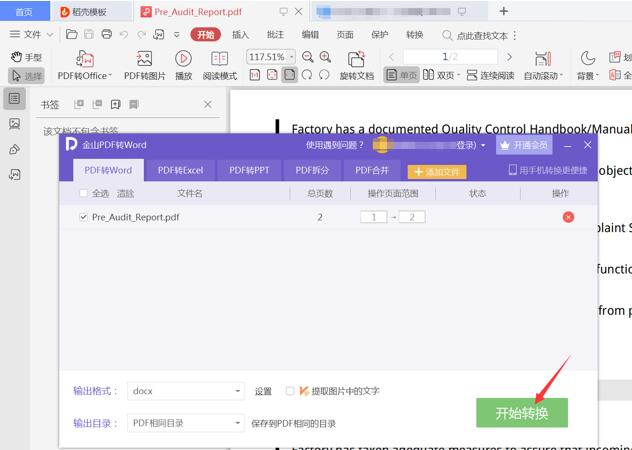
Task: Select PDF转Excel tab in dialog
Action: [181, 170]
